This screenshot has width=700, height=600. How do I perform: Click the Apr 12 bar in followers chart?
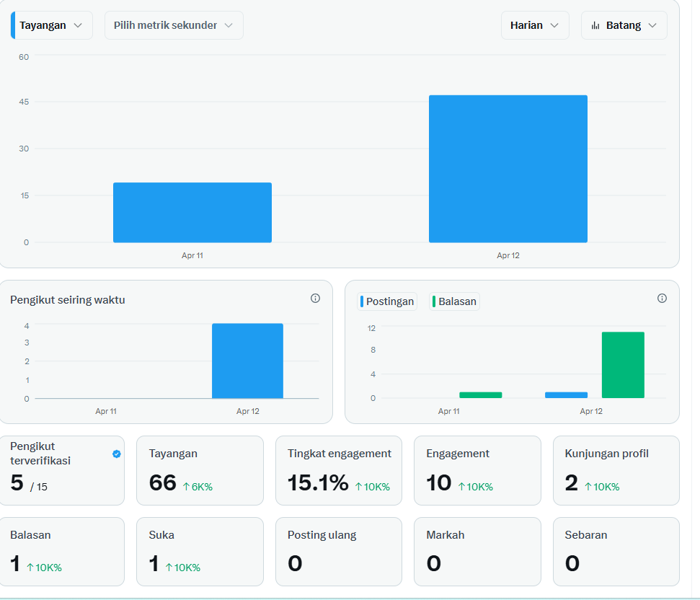tap(247, 361)
